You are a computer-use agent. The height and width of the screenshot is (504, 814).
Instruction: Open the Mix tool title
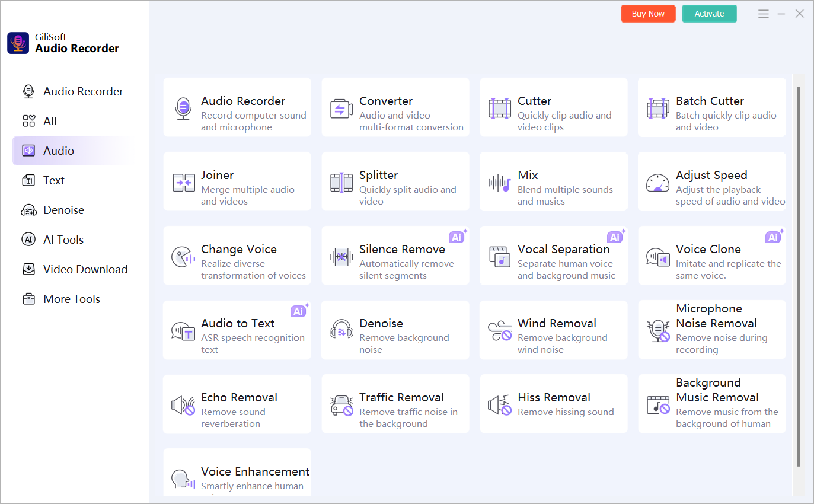coord(528,175)
